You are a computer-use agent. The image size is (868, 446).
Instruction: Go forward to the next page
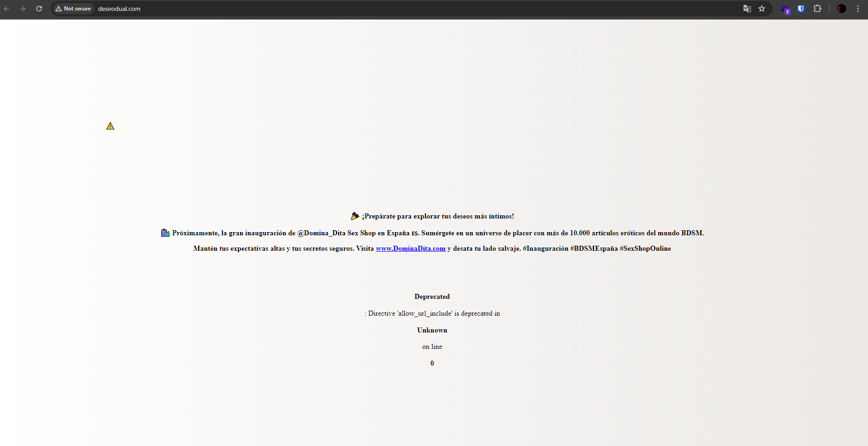tap(23, 9)
